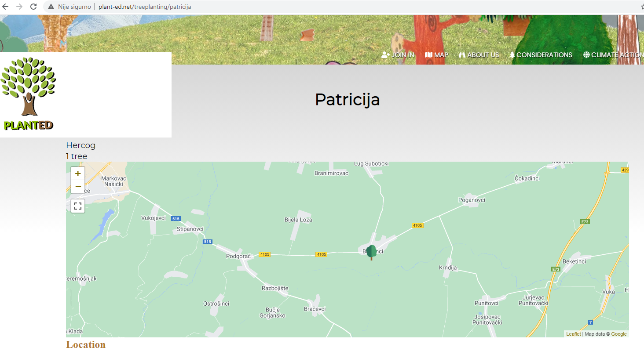The image size is (644, 351).
Task: Click Krndija on the map
Action: 448,268
